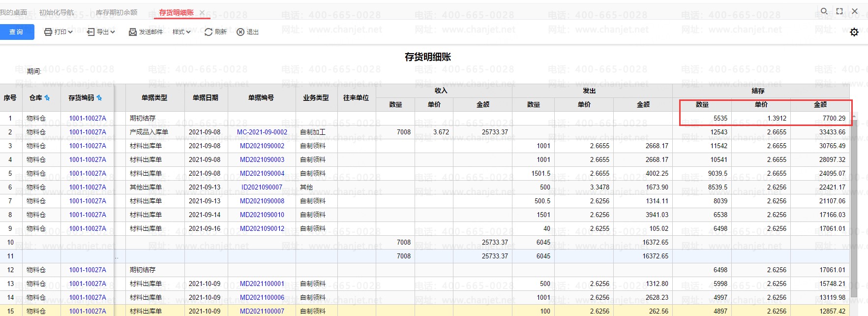Open document link MD2021090012

262,229
